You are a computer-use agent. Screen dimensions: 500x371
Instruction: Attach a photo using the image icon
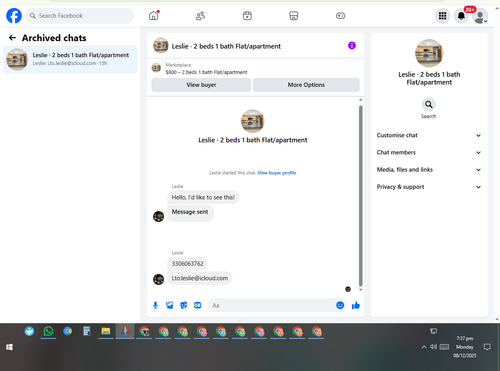coord(170,305)
